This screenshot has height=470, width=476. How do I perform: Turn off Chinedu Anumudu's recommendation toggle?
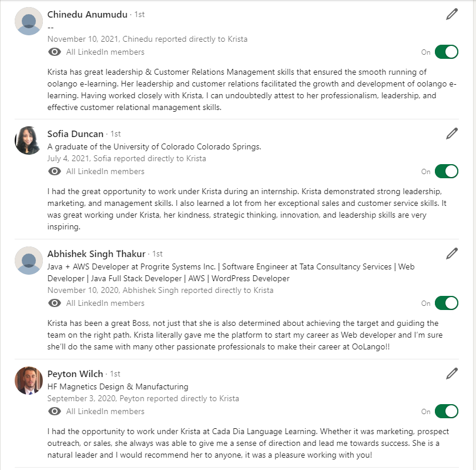[446, 52]
